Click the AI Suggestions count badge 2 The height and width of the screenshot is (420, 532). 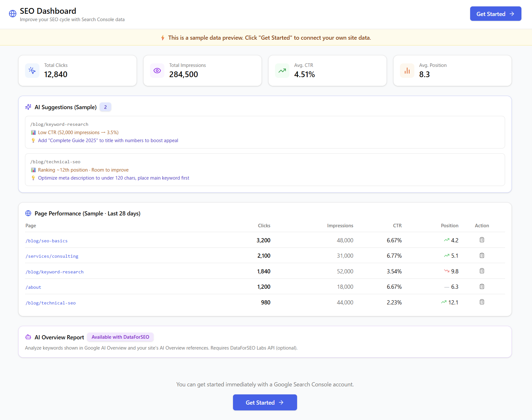[105, 107]
